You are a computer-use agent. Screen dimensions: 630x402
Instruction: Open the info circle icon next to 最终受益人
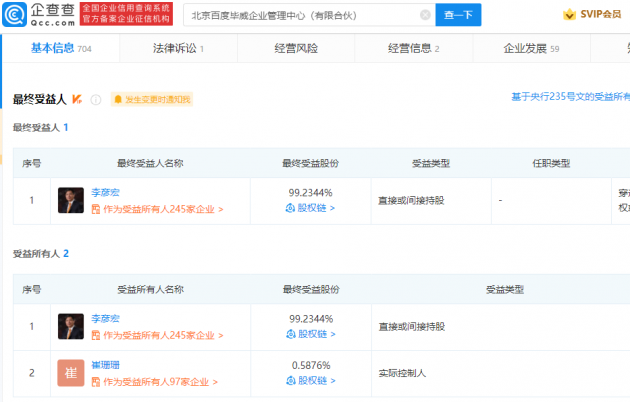tap(96, 100)
